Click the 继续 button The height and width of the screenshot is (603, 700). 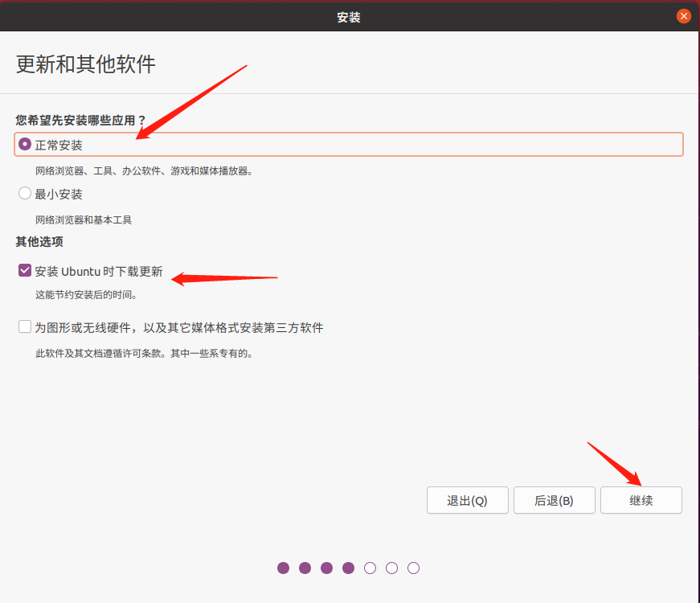point(641,500)
